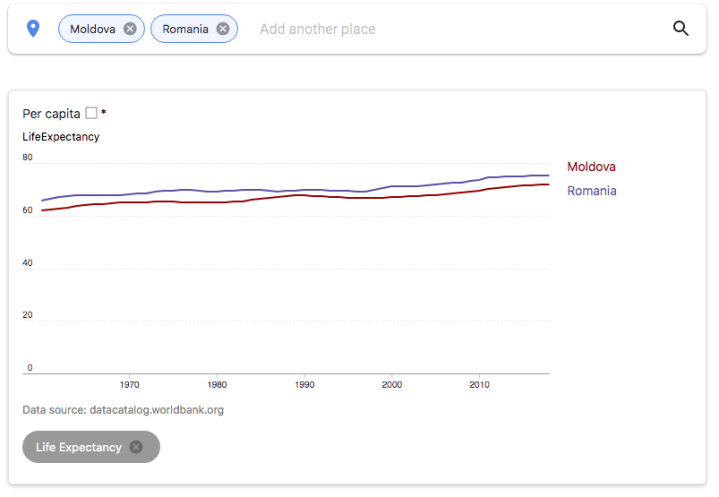Click the Add another place field
This screenshot has height=497, width=719.
(400, 29)
